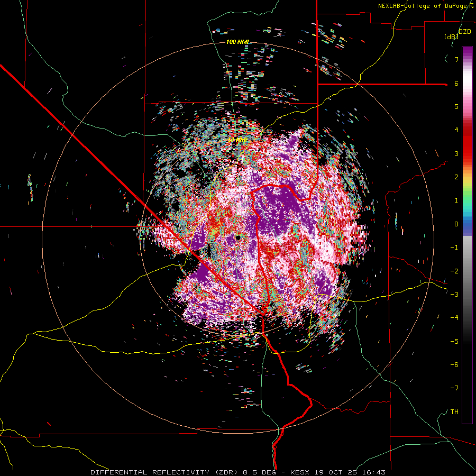Viewport: 476px width, 476px height.
Task: Click the scale value -2
Action: (454, 271)
